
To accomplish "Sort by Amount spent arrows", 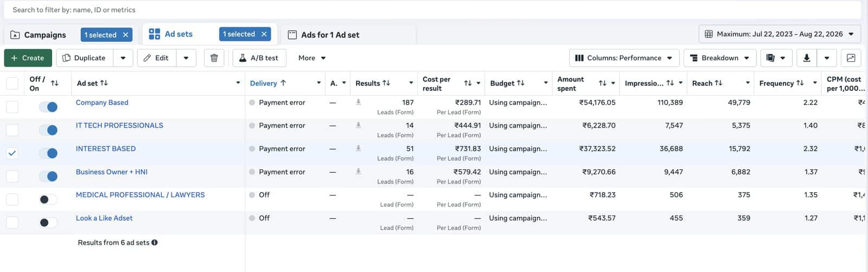I will click(x=602, y=83).
